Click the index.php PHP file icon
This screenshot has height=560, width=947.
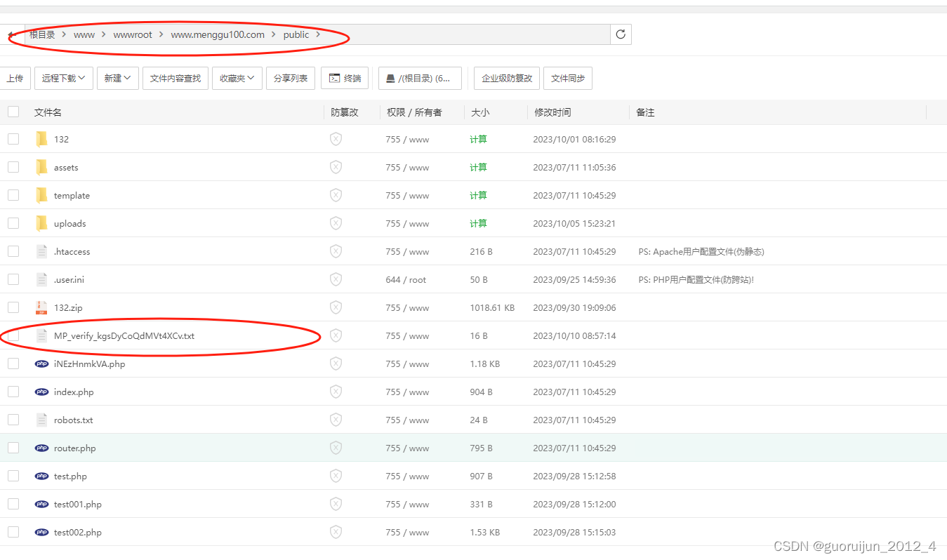42,392
